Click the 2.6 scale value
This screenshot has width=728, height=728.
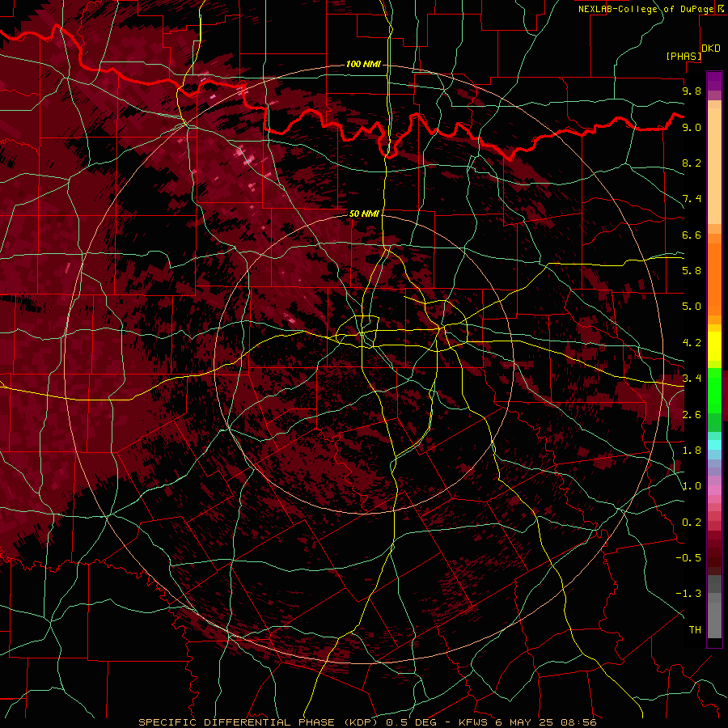pos(692,415)
